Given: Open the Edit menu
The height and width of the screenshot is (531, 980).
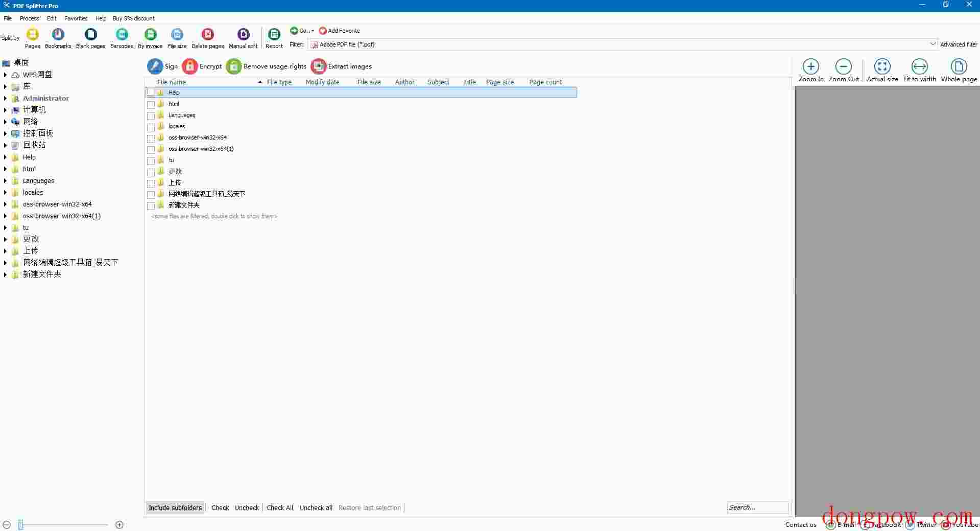Looking at the screenshot, I should pos(52,18).
